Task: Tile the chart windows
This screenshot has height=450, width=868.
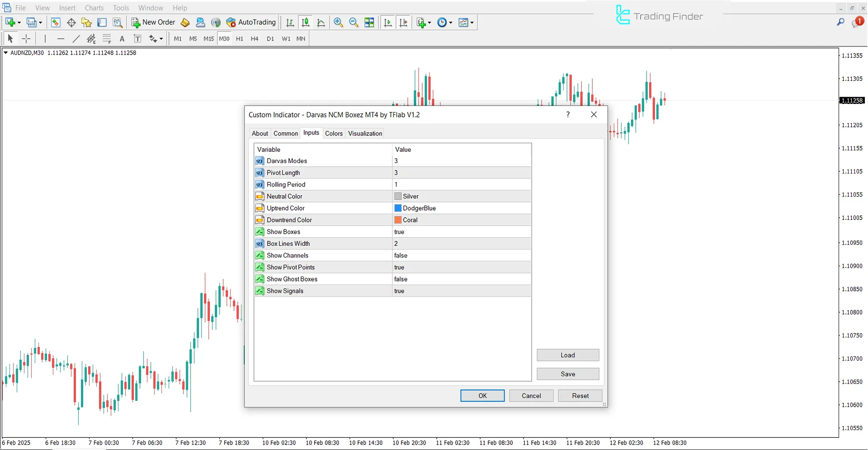Action: point(369,22)
